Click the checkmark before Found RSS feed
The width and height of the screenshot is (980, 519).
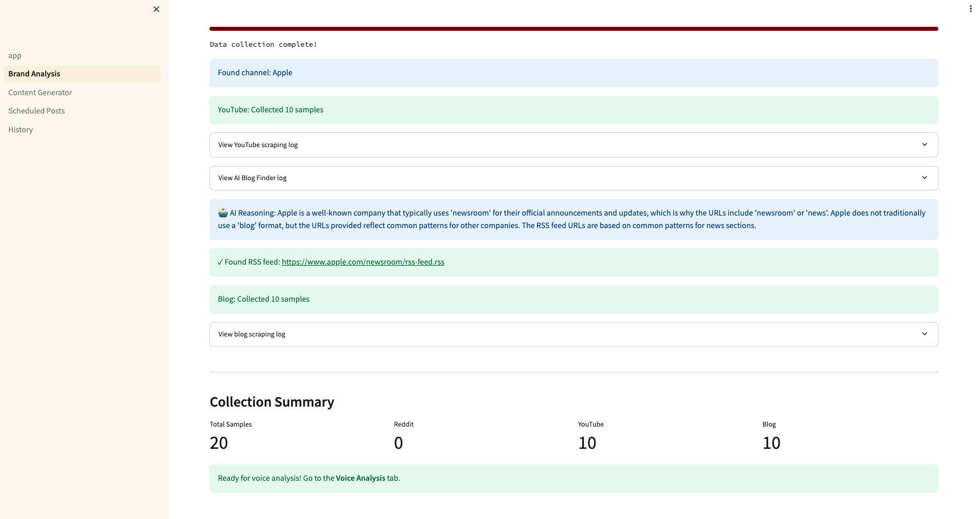[x=220, y=262]
